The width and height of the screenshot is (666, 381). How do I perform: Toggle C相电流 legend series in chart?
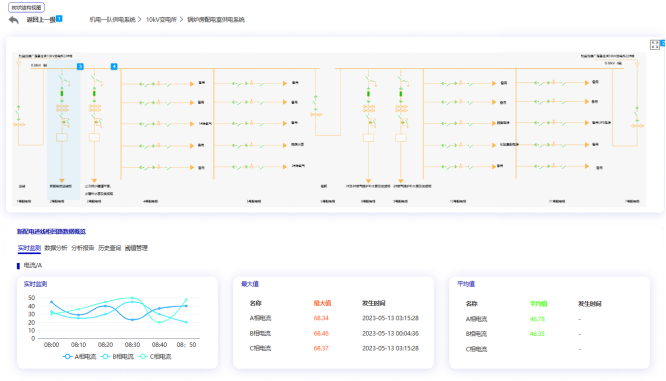tap(155, 356)
